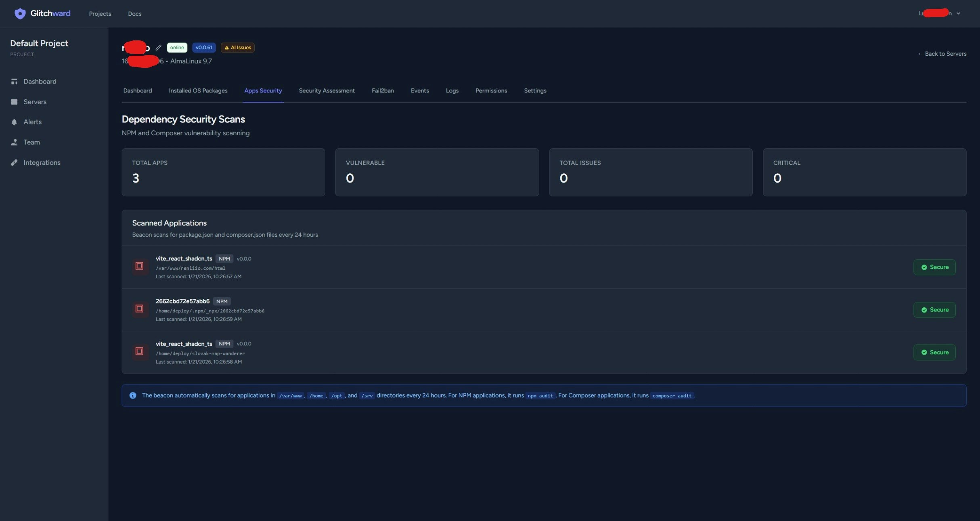Click the Alerts bell icon

point(14,122)
